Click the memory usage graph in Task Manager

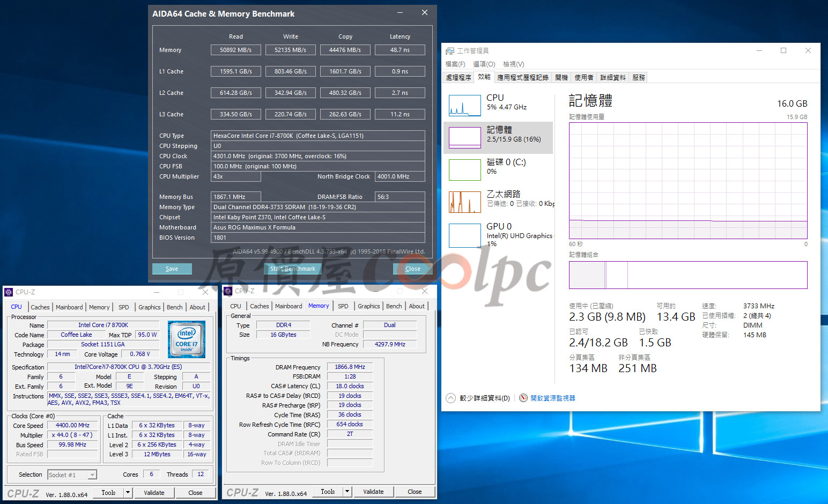coord(688,181)
